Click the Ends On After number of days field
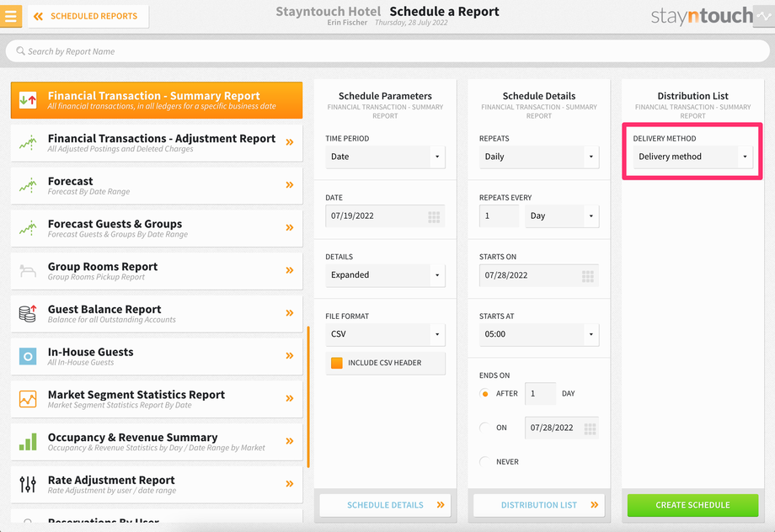This screenshot has height=532, width=775. tap(540, 394)
